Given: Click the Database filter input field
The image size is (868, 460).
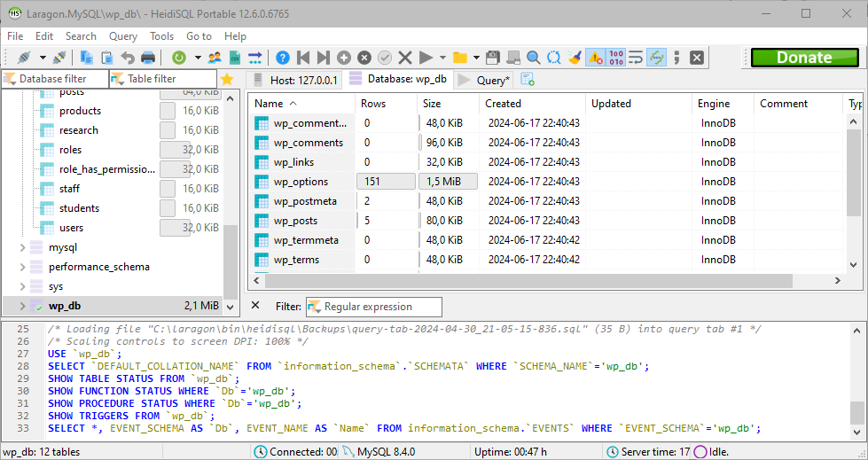Looking at the screenshot, I should click(55, 79).
